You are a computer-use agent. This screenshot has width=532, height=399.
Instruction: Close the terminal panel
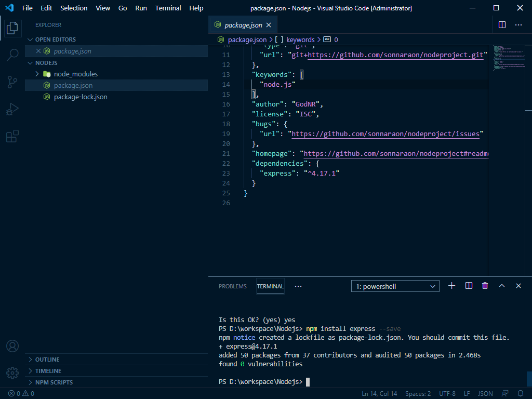tap(518, 286)
